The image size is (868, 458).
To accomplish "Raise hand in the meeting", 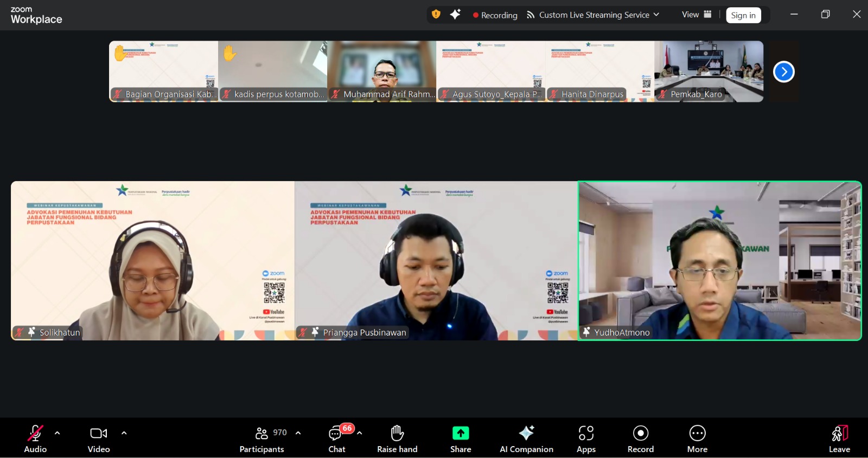I will 397,438.
